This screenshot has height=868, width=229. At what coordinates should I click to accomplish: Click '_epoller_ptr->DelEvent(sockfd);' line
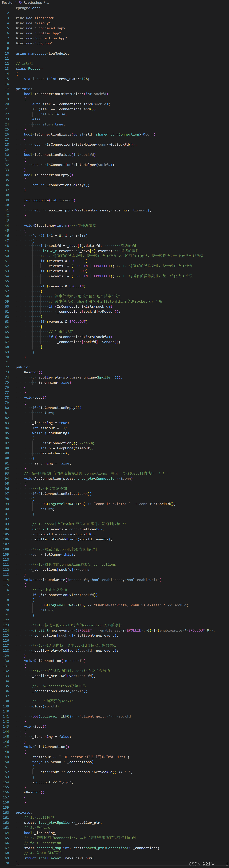(x=64, y=676)
